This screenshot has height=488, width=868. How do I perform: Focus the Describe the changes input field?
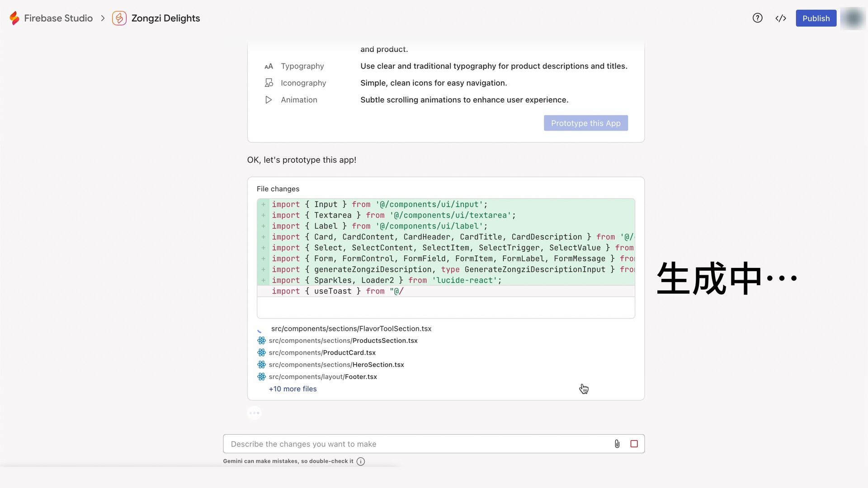(x=416, y=444)
